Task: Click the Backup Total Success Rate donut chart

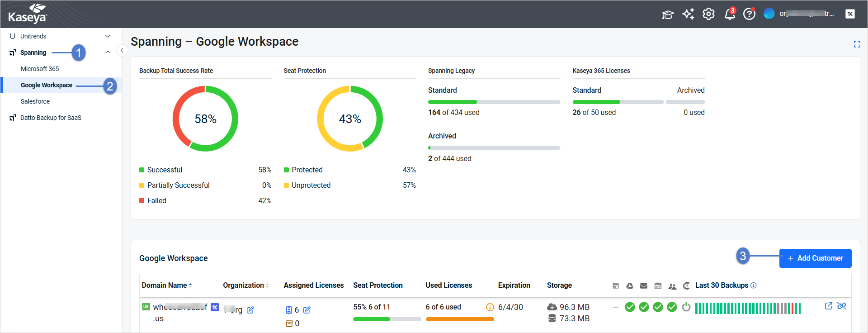Action: (x=205, y=119)
